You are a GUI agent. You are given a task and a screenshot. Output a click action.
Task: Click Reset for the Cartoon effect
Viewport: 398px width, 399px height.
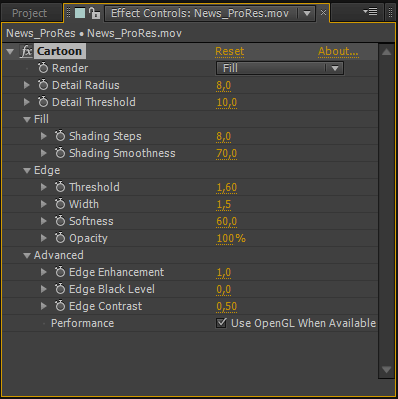[230, 51]
